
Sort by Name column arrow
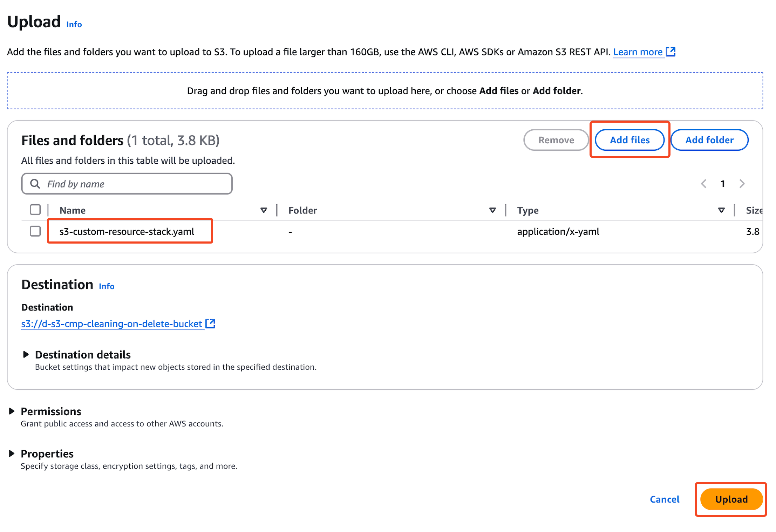click(x=264, y=210)
